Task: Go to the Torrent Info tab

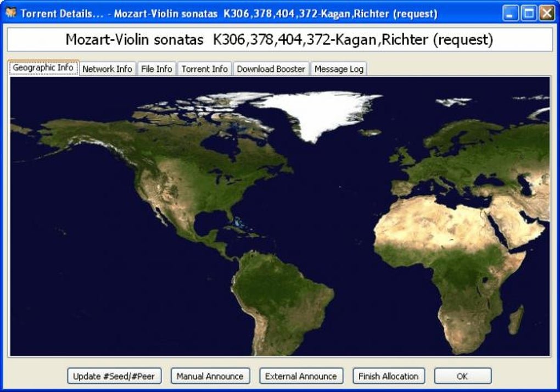Action: pyautogui.click(x=205, y=69)
